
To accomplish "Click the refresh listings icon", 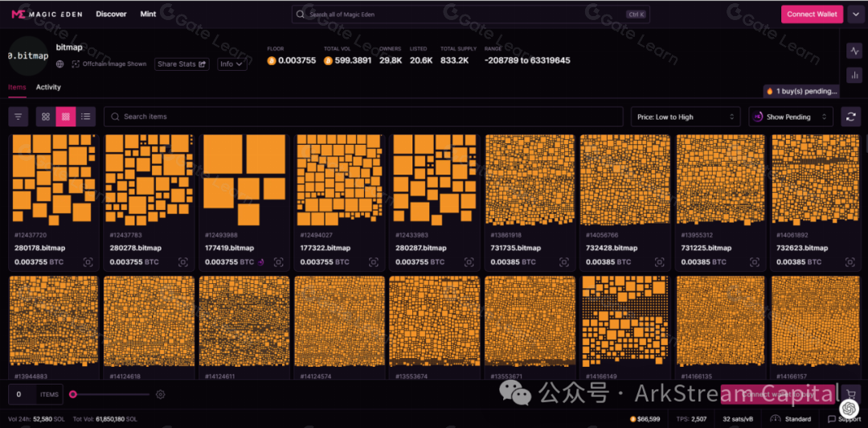I will click(x=850, y=117).
